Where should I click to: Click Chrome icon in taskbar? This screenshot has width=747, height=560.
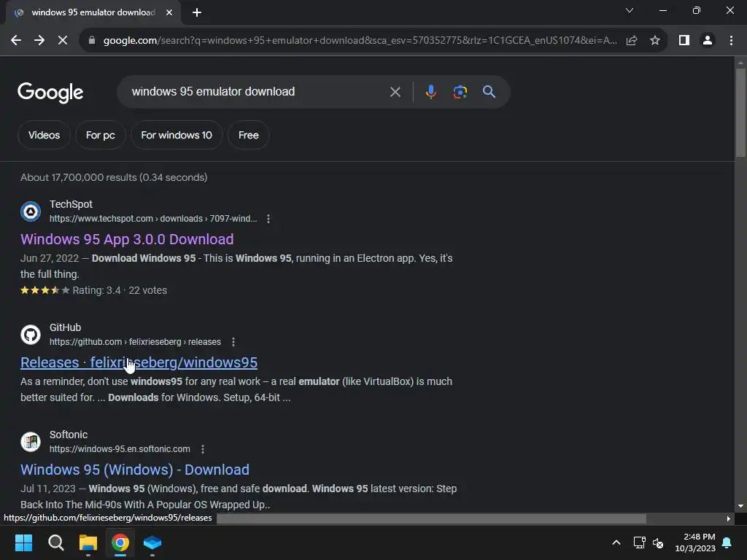coord(120,542)
